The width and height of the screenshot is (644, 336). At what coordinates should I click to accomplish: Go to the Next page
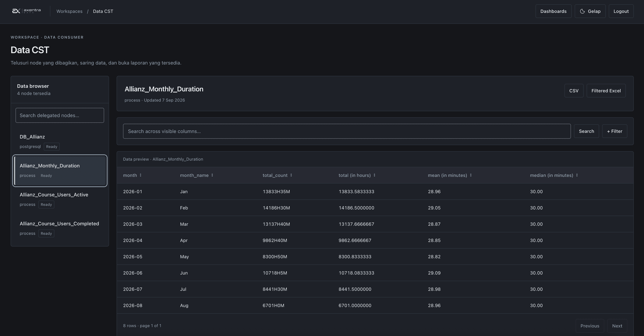[x=617, y=326]
